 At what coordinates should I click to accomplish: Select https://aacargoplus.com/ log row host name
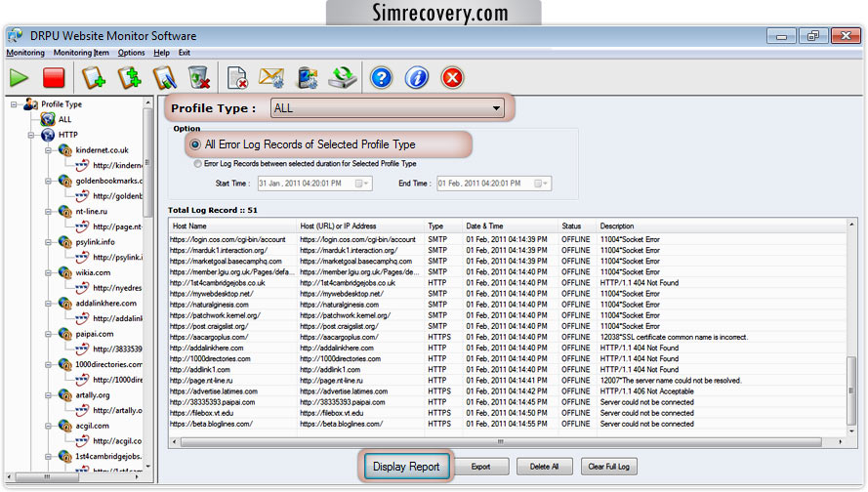click(x=209, y=337)
